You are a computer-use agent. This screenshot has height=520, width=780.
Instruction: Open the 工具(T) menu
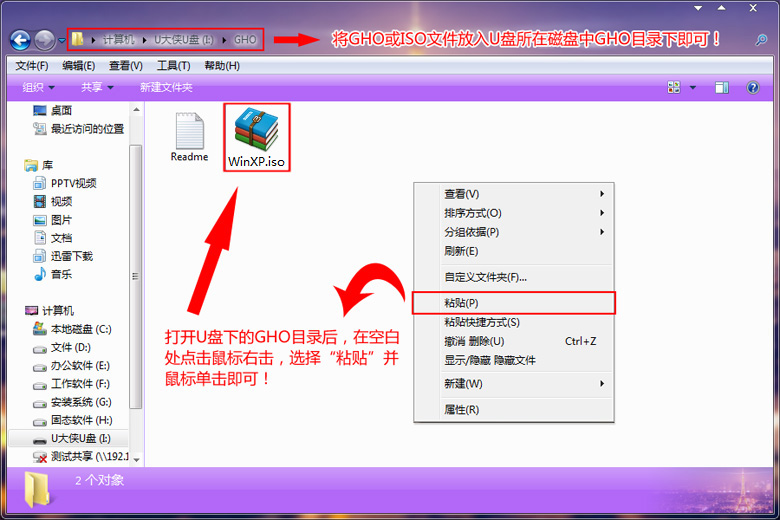tap(174, 66)
